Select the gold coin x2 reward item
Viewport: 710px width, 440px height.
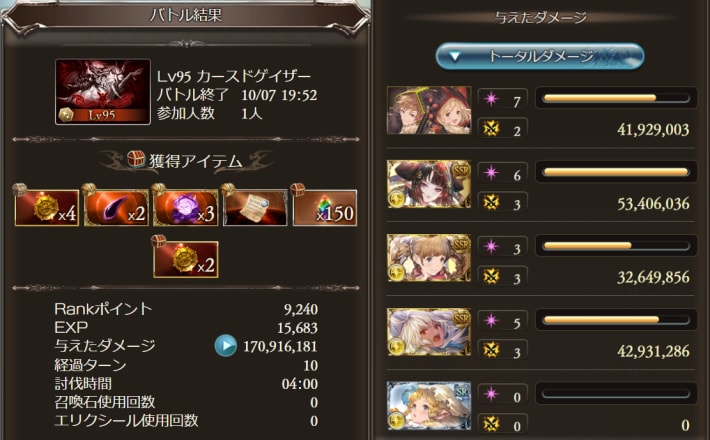186,259
